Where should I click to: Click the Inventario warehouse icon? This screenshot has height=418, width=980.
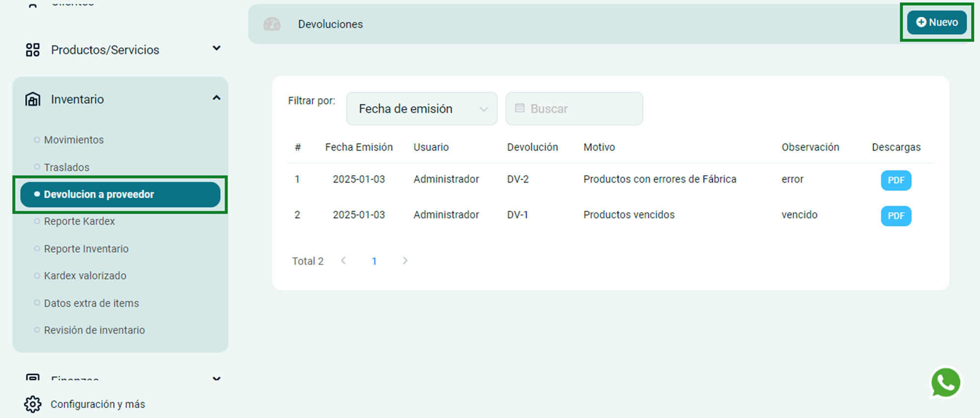pos(33,99)
